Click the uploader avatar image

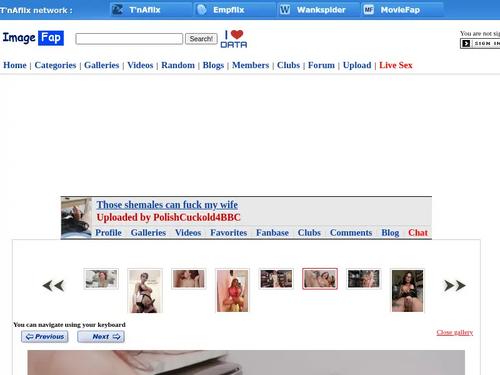76,218
